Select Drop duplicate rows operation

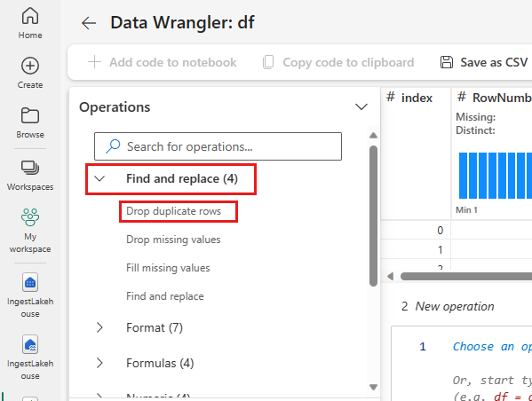173,211
